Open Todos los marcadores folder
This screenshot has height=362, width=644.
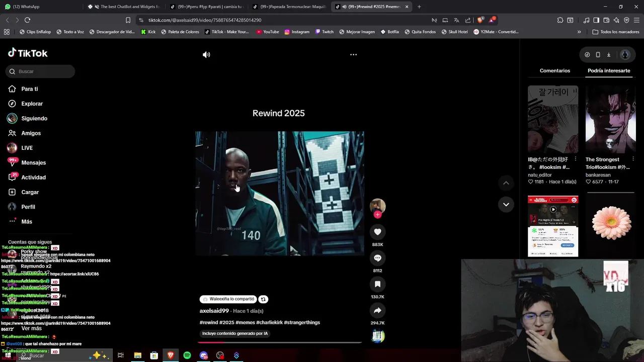point(616,32)
